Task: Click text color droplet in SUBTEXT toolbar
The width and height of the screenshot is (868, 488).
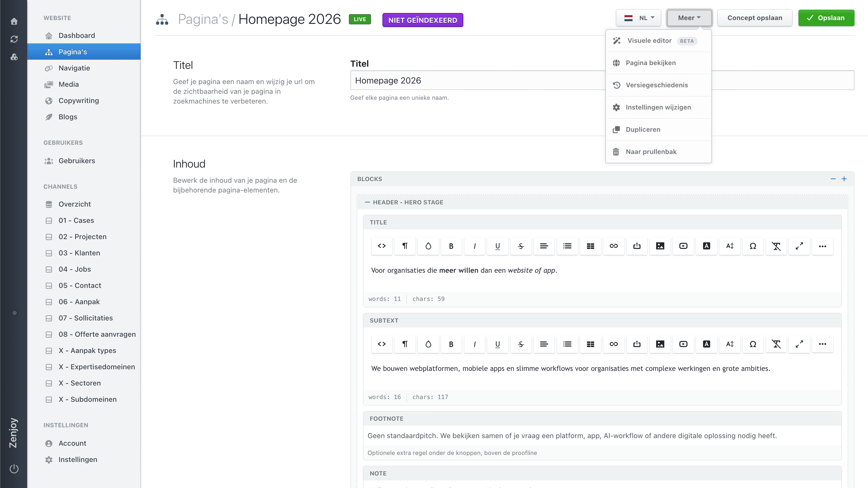Action: click(x=428, y=344)
